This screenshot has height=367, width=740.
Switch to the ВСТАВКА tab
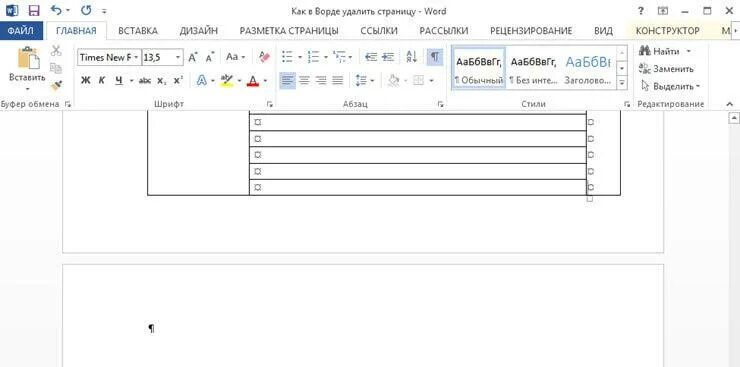(x=137, y=31)
